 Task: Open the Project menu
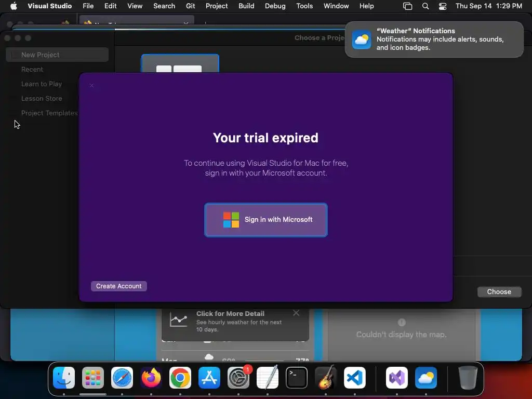pos(217,6)
